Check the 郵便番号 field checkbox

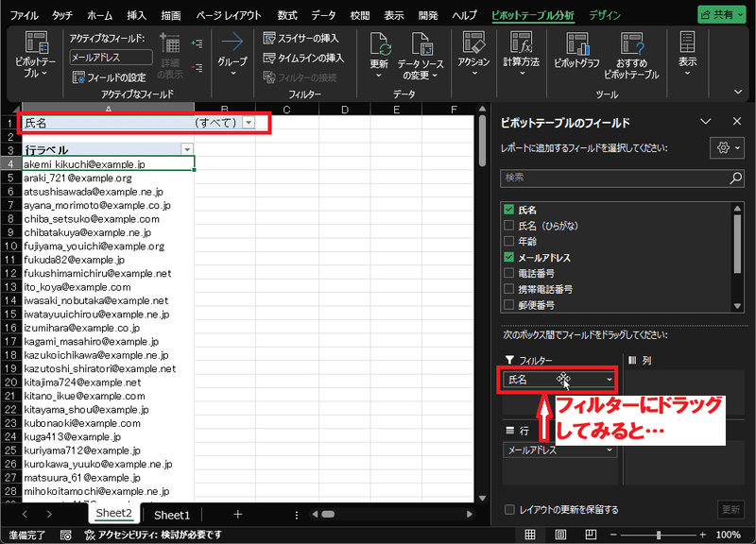tap(508, 305)
